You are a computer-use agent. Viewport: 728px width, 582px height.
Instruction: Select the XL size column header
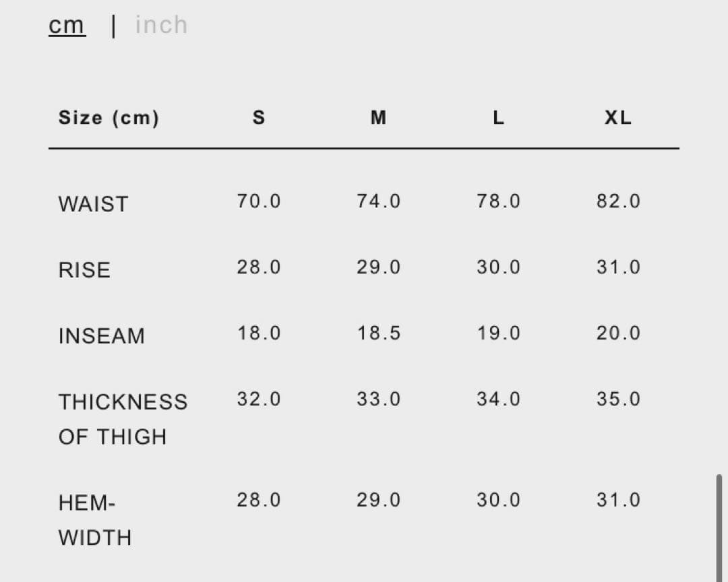pos(617,118)
